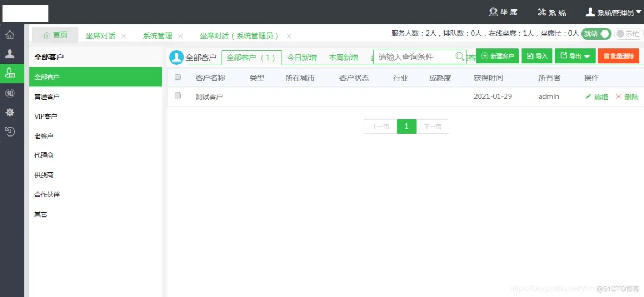Click the 系统 wrench icon in header
Image resolution: width=644 pixels, height=297 pixels.
click(542, 13)
